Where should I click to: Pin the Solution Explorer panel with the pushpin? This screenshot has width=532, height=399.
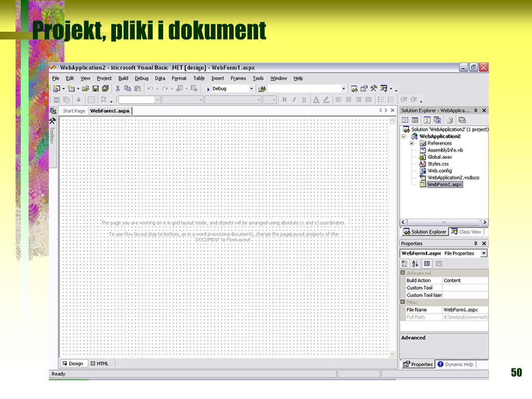coord(475,111)
